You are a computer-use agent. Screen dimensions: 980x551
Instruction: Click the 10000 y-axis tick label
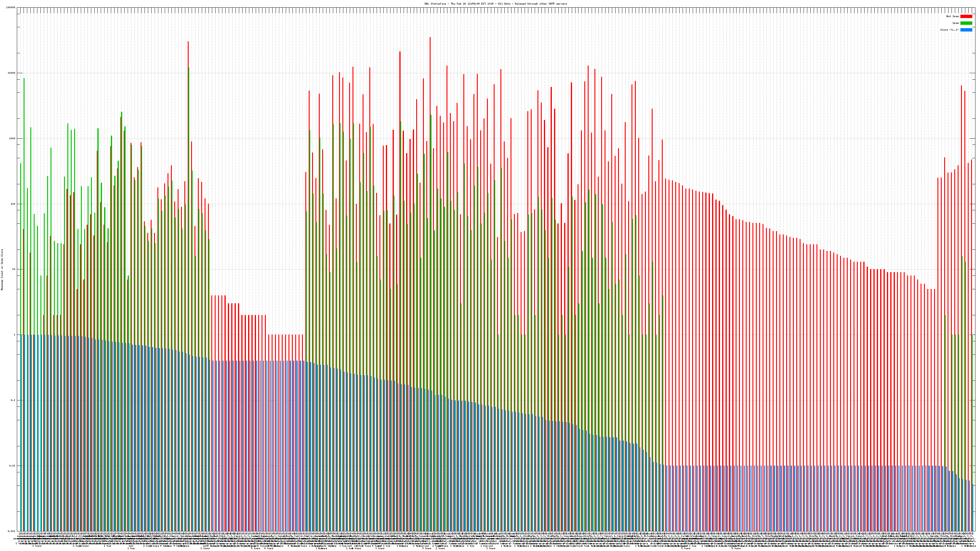11,73
